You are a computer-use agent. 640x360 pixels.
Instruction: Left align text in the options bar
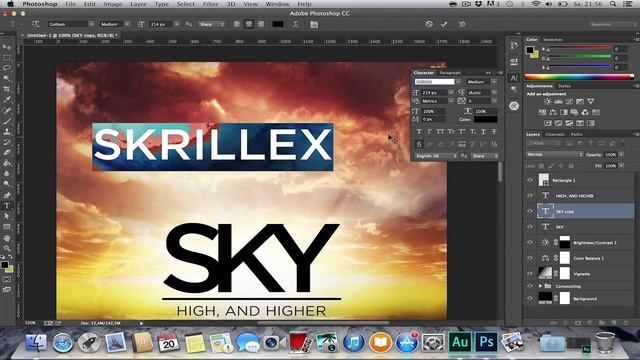(237, 24)
